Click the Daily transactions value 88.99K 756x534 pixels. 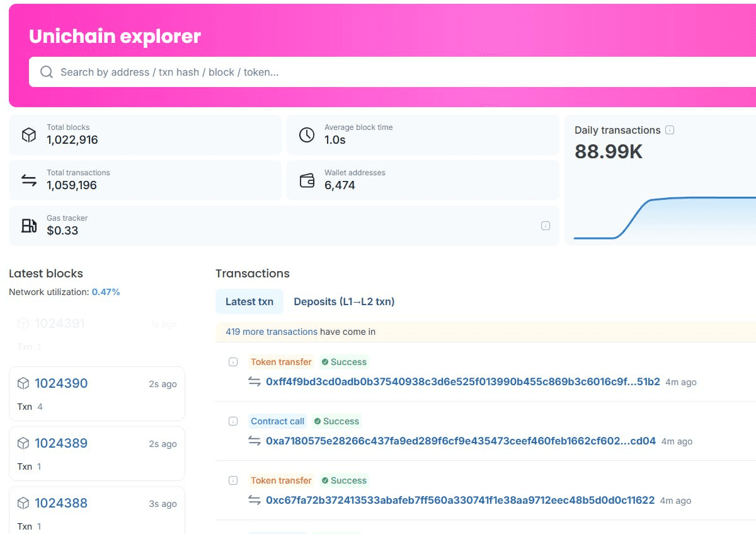(609, 152)
